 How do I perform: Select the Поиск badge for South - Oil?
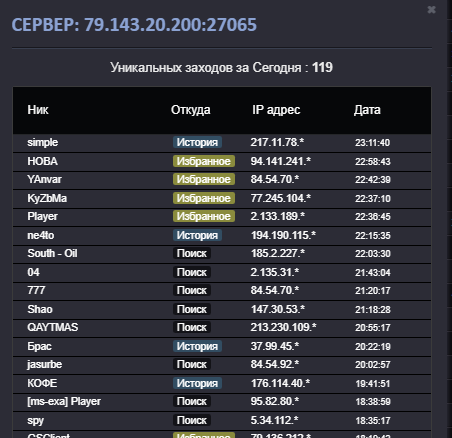point(192,253)
